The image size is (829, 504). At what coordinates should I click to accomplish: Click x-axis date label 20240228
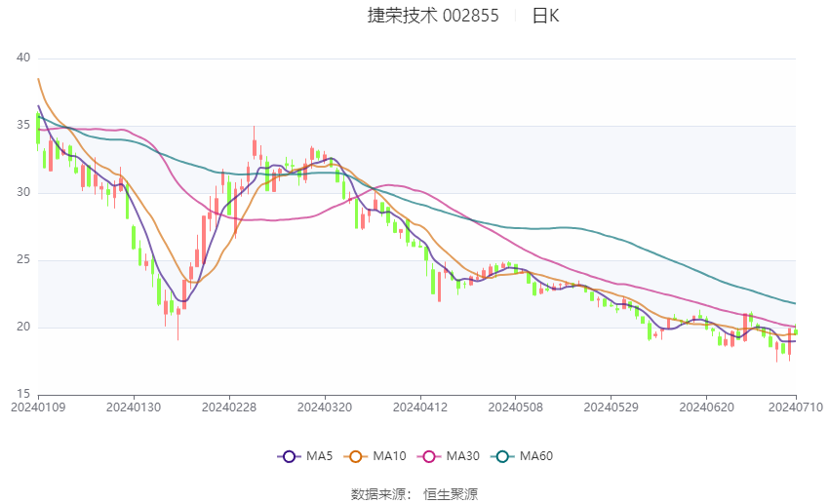pyautogui.click(x=229, y=407)
